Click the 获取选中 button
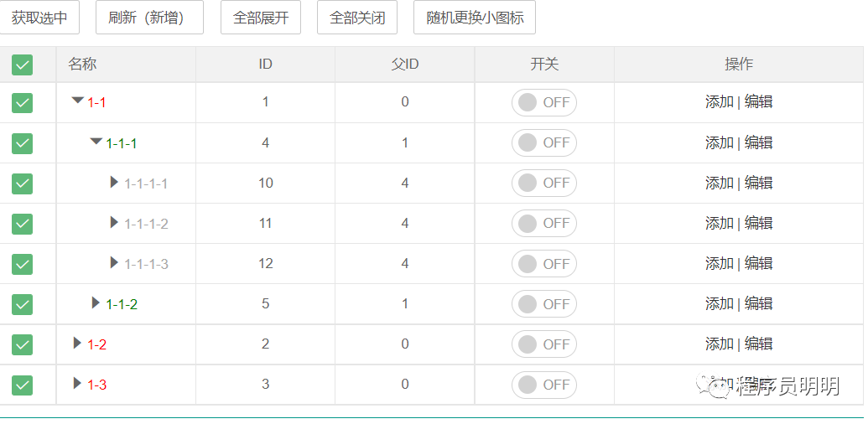The image size is (868, 424). (x=39, y=18)
